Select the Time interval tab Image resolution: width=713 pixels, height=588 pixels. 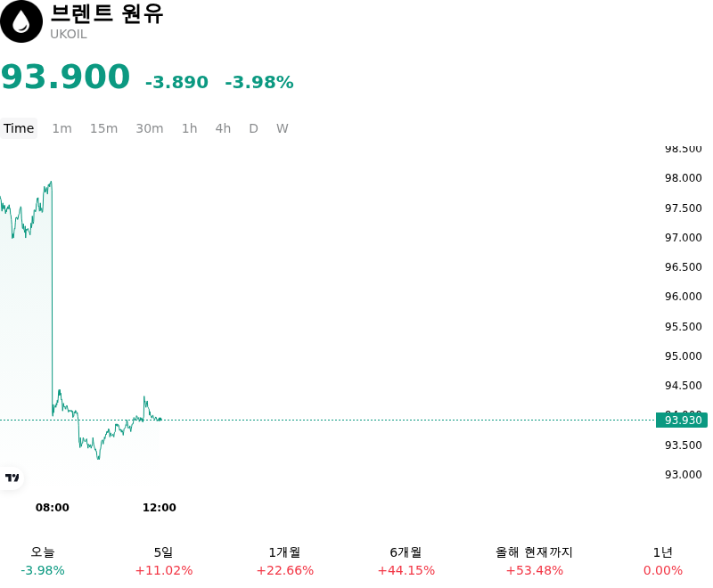(x=19, y=128)
